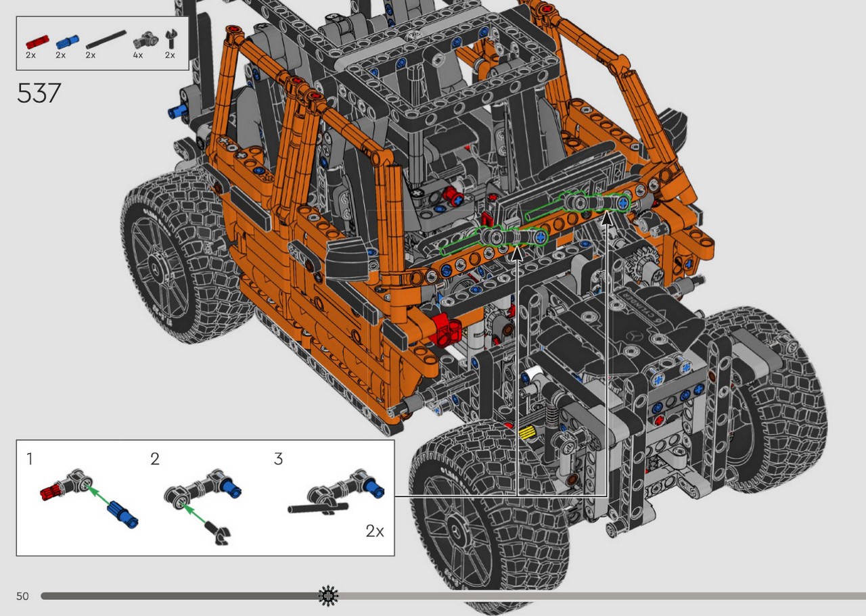The image size is (866, 616).
Task: Click the step number 537
Action: [x=39, y=93]
